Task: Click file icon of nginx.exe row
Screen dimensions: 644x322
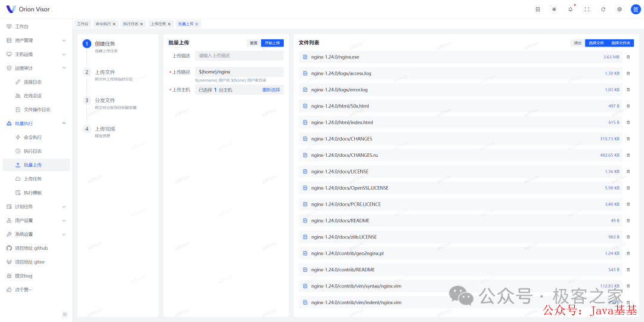Action: pyautogui.click(x=305, y=57)
